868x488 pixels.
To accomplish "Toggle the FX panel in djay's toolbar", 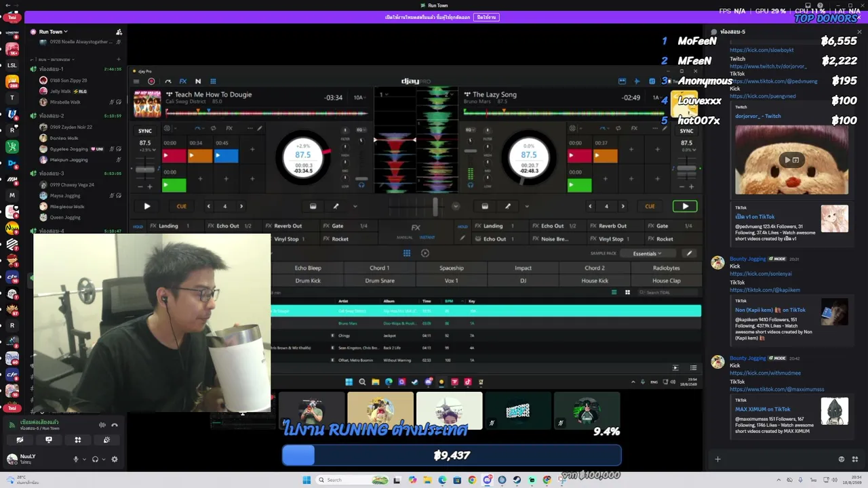I will click(182, 81).
